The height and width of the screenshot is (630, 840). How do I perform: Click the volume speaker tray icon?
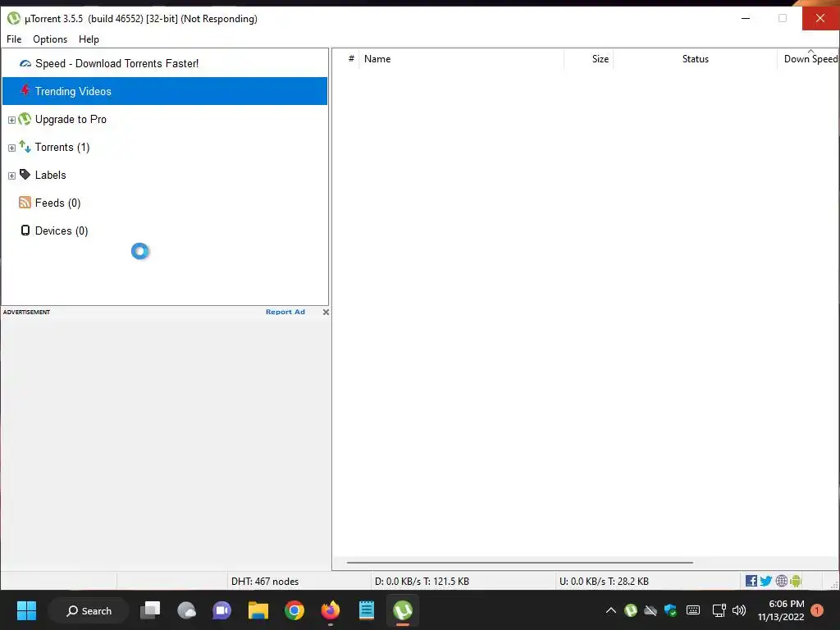[739, 610]
